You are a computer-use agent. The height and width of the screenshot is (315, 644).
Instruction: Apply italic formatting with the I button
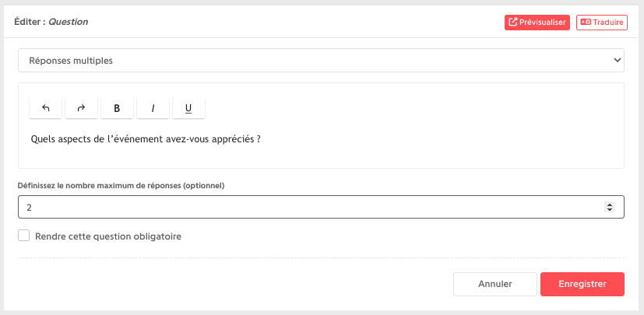(153, 108)
